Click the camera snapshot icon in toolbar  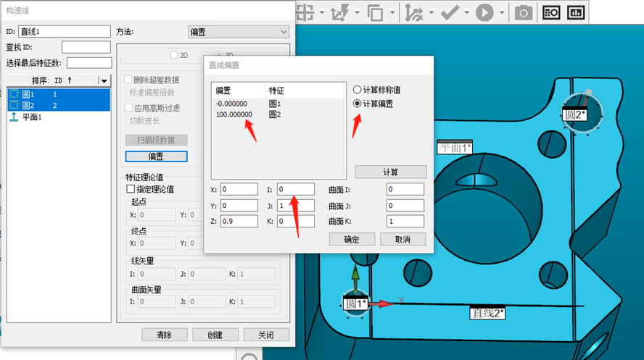523,12
